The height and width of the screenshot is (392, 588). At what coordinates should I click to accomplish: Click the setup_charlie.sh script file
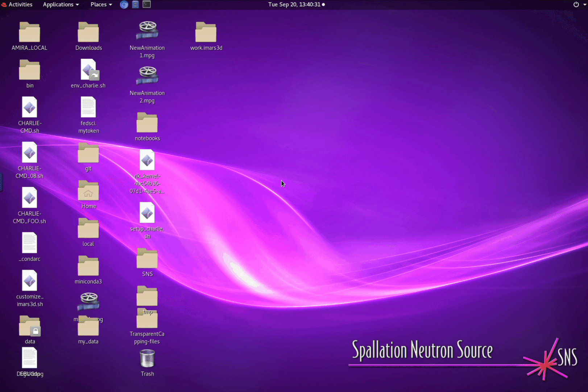click(147, 213)
